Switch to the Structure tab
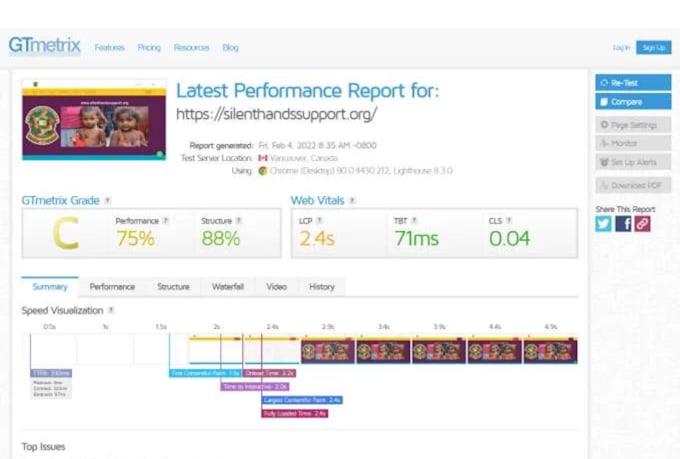680x459 pixels. pyautogui.click(x=173, y=287)
